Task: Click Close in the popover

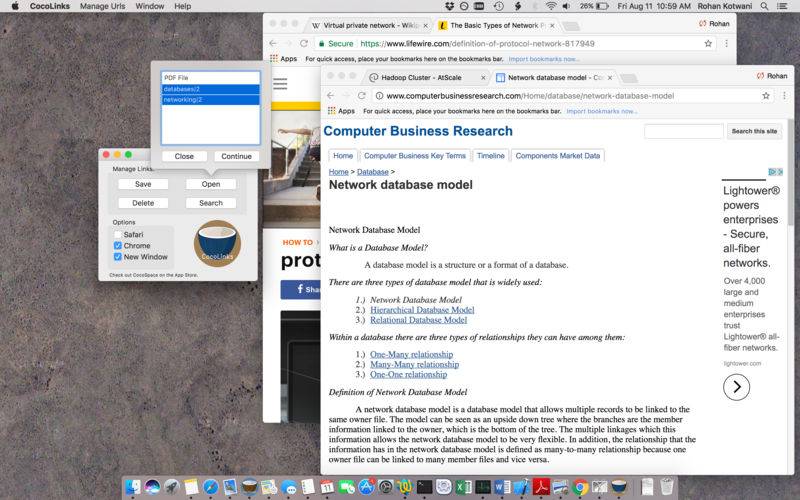Action: pyautogui.click(x=184, y=156)
